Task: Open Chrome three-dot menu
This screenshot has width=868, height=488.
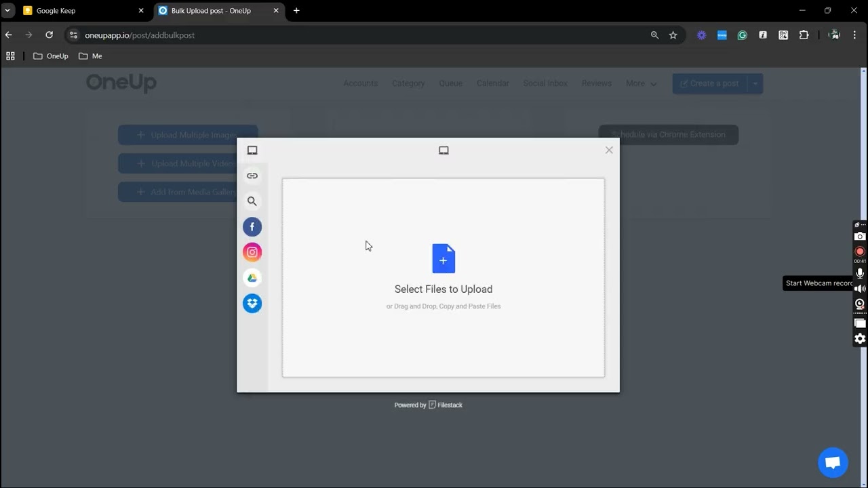Action: (x=854, y=35)
